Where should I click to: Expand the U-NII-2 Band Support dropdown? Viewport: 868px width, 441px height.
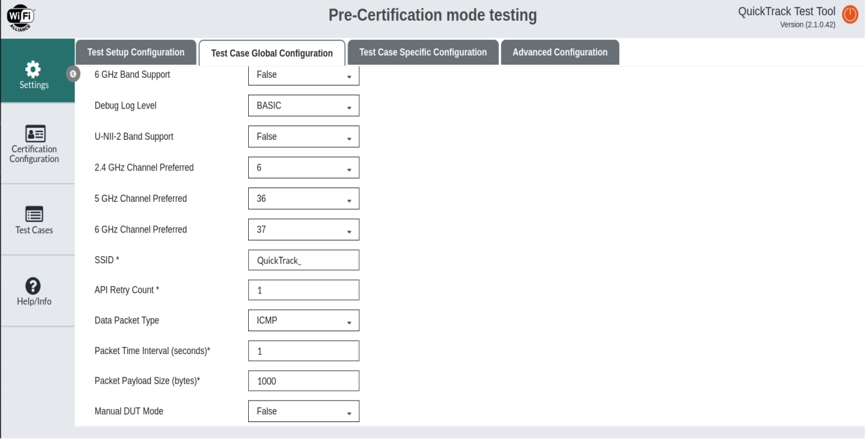(x=304, y=137)
